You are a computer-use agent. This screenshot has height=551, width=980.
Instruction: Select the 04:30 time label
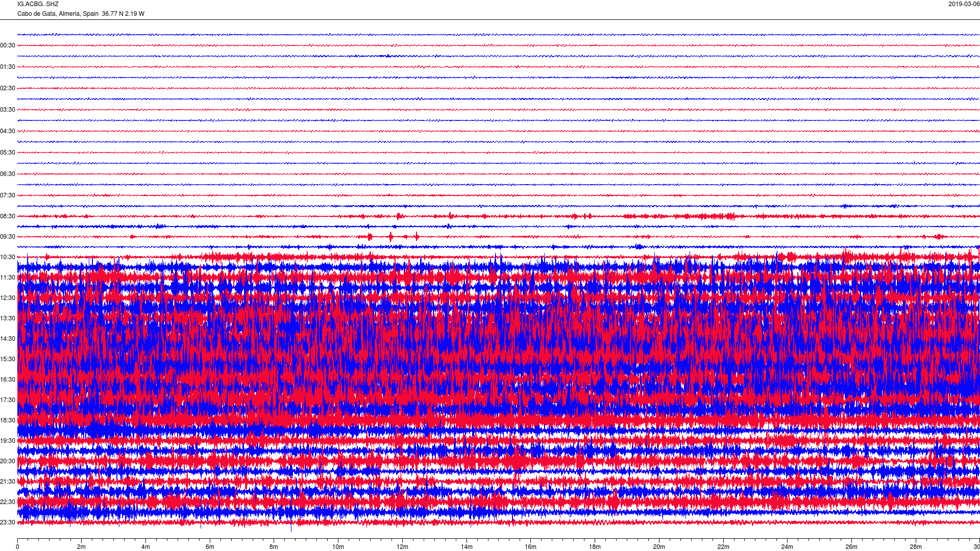click(x=8, y=131)
